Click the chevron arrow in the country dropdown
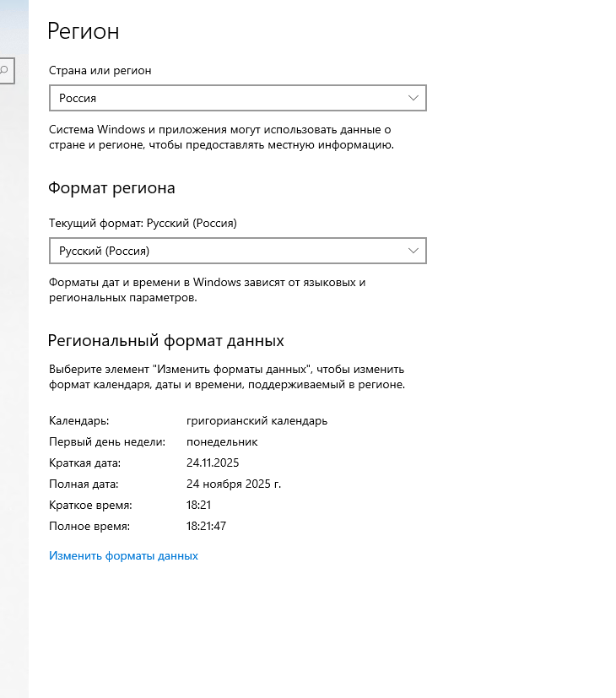616x698 pixels. pos(413,98)
